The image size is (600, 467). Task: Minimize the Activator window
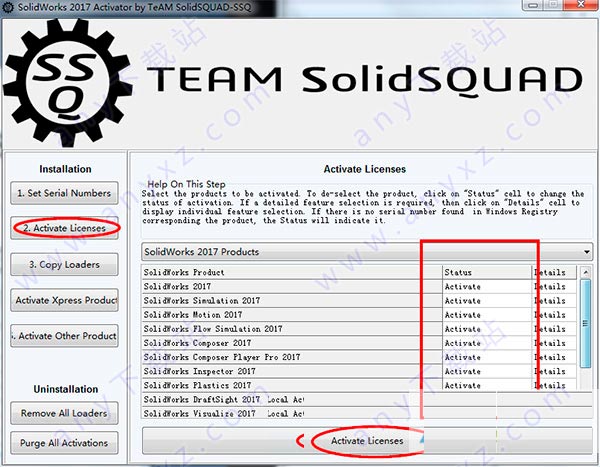(x=535, y=5)
